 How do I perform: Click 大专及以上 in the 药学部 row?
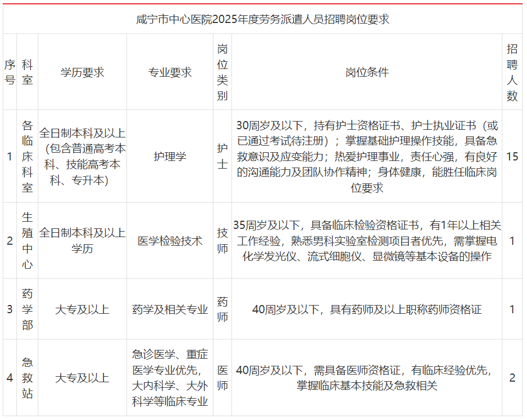coord(82,309)
